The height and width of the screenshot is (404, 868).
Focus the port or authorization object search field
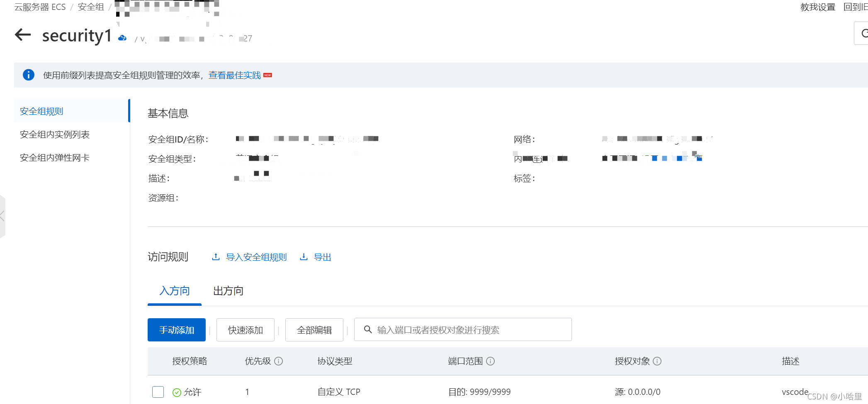click(463, 329)
